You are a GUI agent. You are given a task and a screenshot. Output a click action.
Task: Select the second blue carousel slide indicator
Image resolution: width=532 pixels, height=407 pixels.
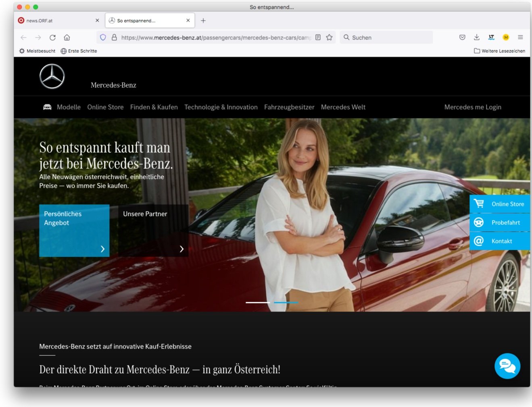click(x=286, y=302)
